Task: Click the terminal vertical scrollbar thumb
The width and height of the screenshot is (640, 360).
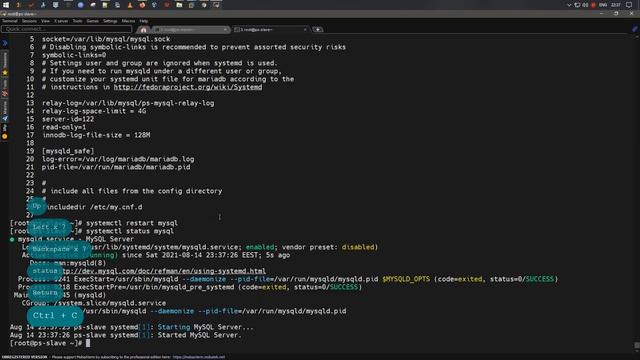Action: pyautogui.click(x=637, y=345)
